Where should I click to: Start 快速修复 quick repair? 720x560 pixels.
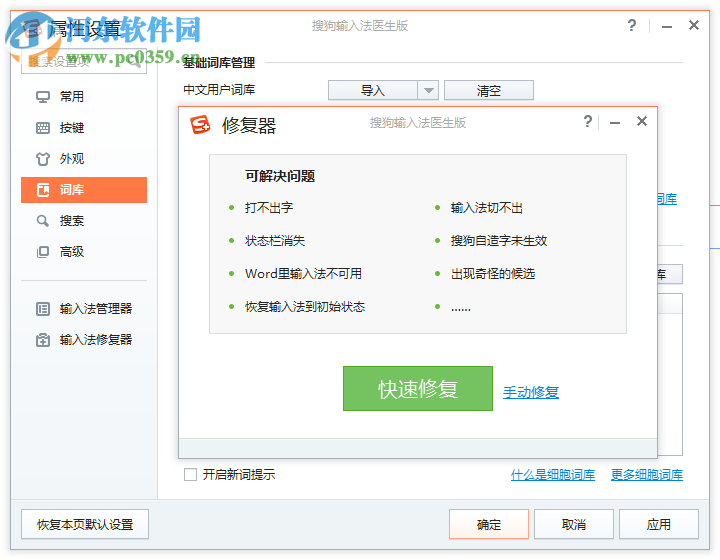pyautogui.click(x=418, y=388)
